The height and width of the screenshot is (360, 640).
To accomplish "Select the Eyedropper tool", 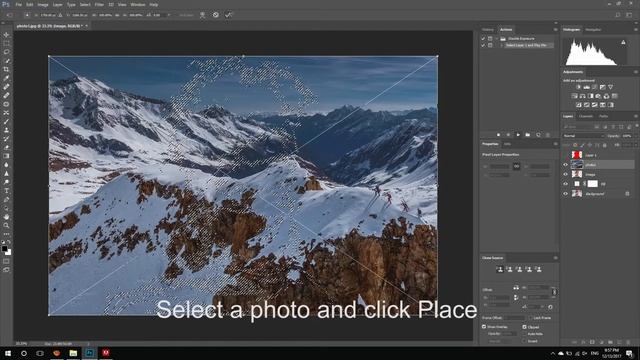I will (6, 78).
